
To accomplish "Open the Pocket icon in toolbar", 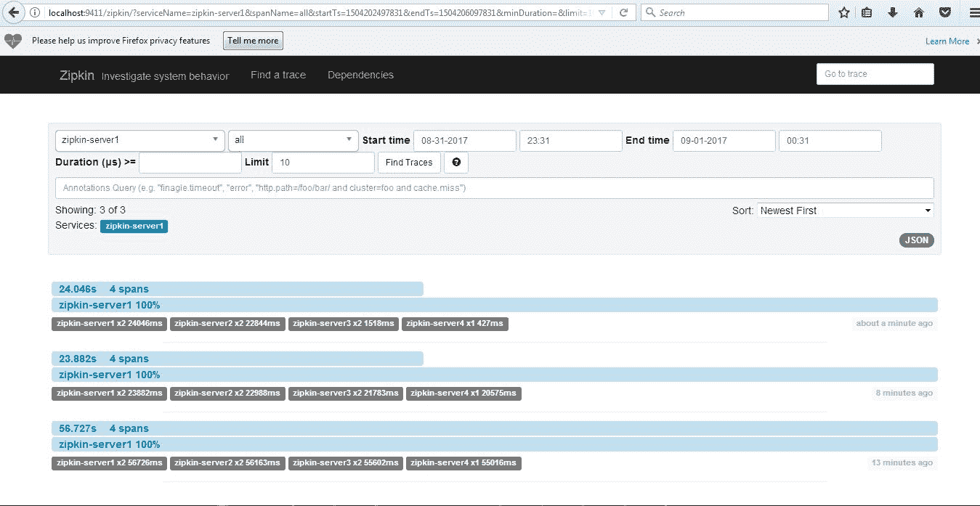I will [x=944, y=12].
